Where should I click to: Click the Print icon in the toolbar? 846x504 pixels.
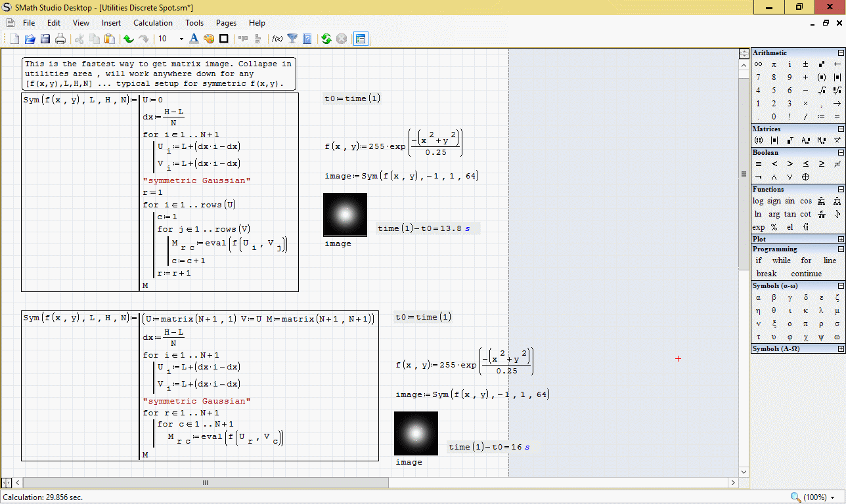coord(60,39)
